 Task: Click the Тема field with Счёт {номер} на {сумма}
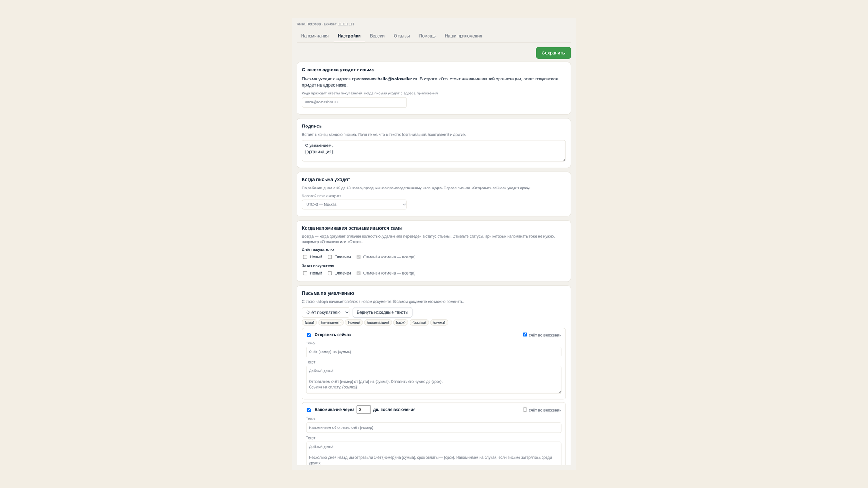coord(434,352)
